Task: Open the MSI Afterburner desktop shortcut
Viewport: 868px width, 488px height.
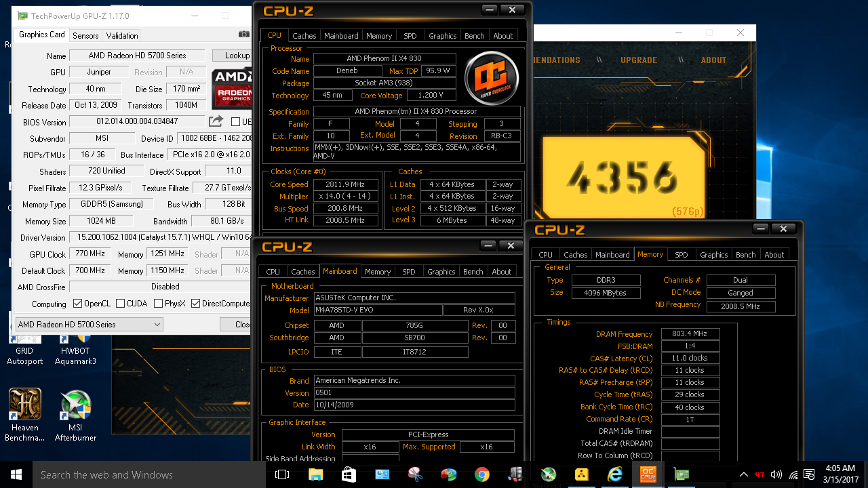Action: [75, 414]
